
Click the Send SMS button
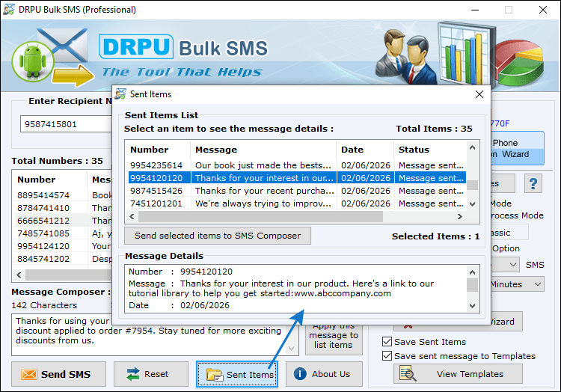(x=58, y=374)
